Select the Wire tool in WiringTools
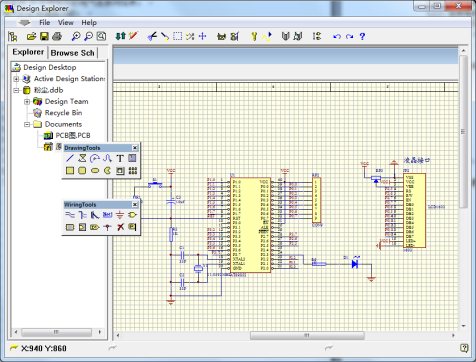476x362 pixels. [x=70, y=215]
